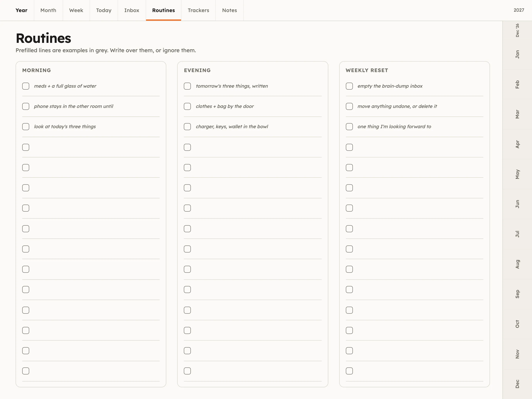Open the Trackers tab

click(198, 10)
